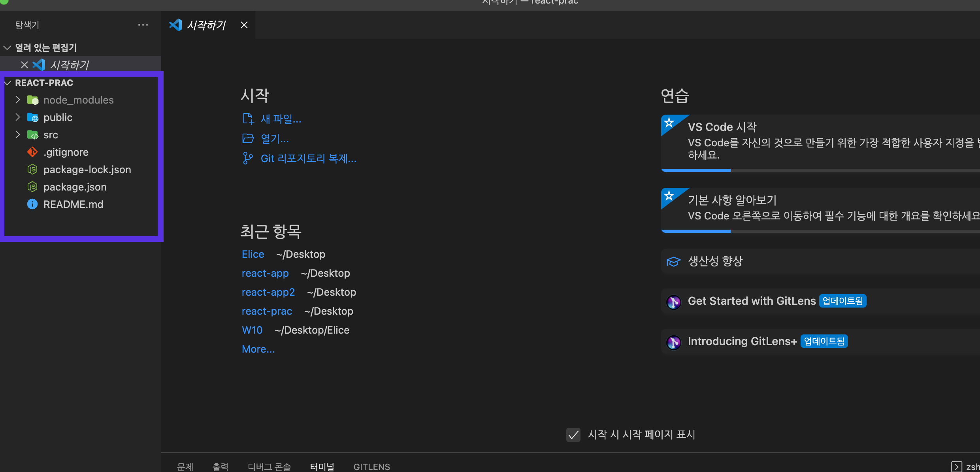Open recent project react-prac
980x472 pixels.
click(267, 311)
